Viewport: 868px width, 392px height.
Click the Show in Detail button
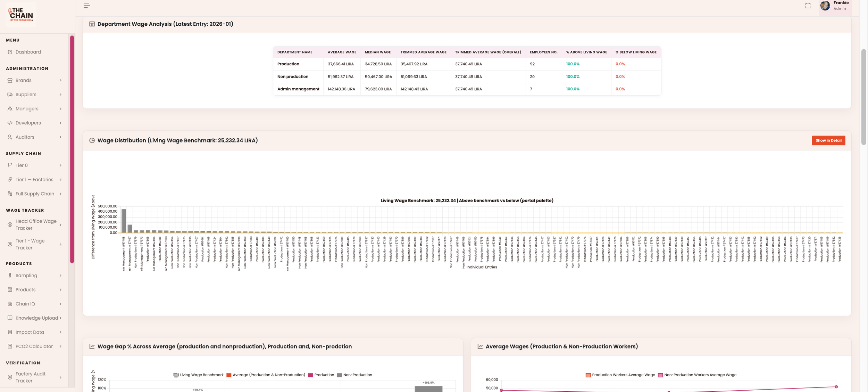[828, 140]
